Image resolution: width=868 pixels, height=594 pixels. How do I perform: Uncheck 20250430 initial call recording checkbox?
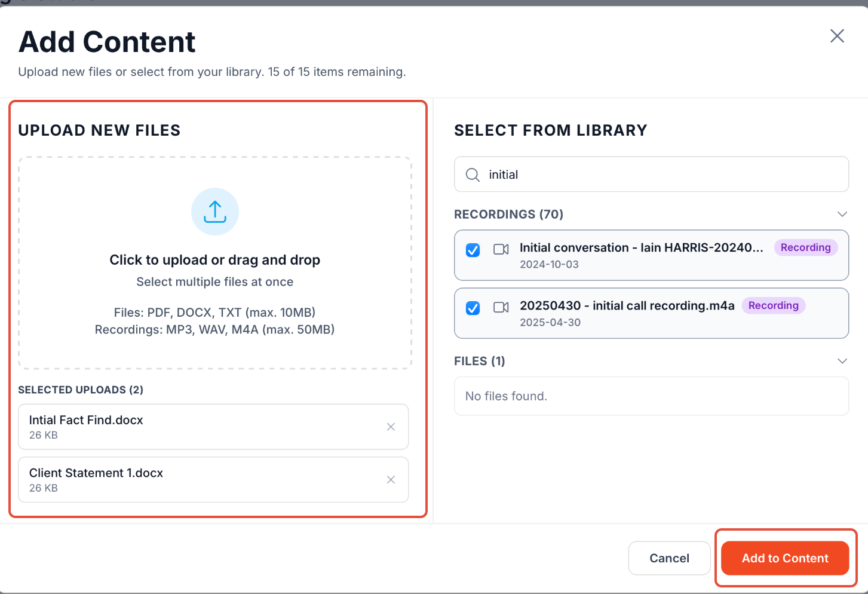tap(473, 308)
